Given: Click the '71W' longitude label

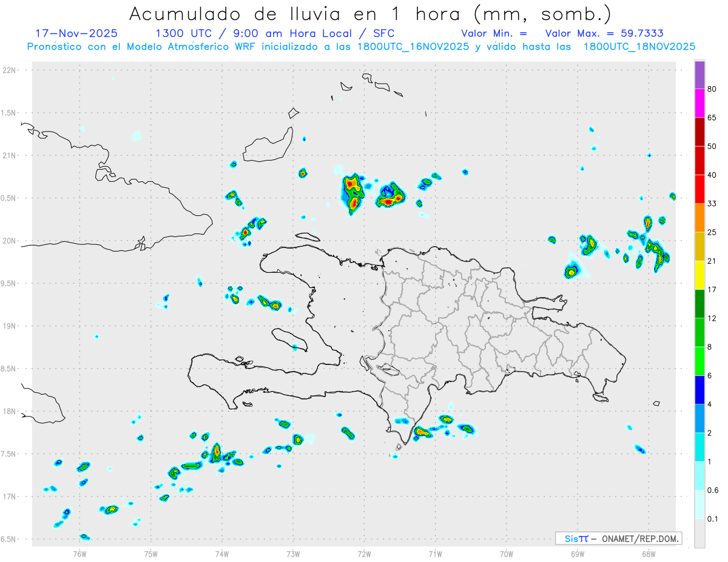Looking at the screenshot, I should pyautogui.click(x=435, y=554).
